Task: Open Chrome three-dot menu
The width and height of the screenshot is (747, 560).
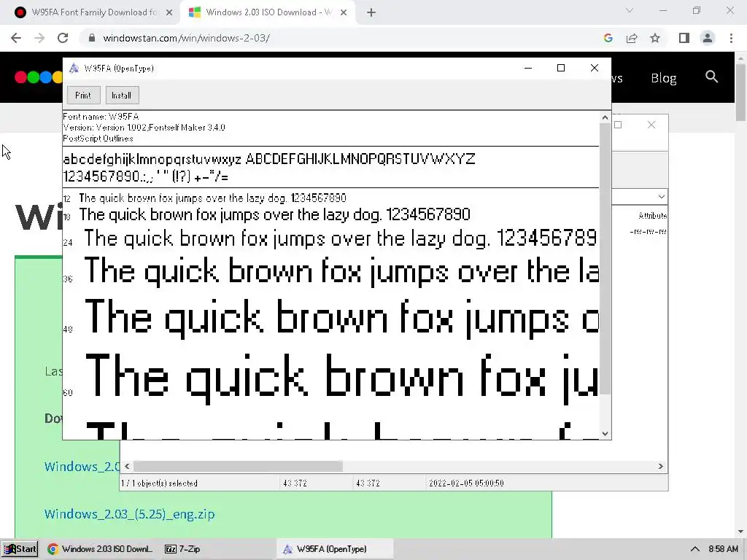Action: (731, 38)
